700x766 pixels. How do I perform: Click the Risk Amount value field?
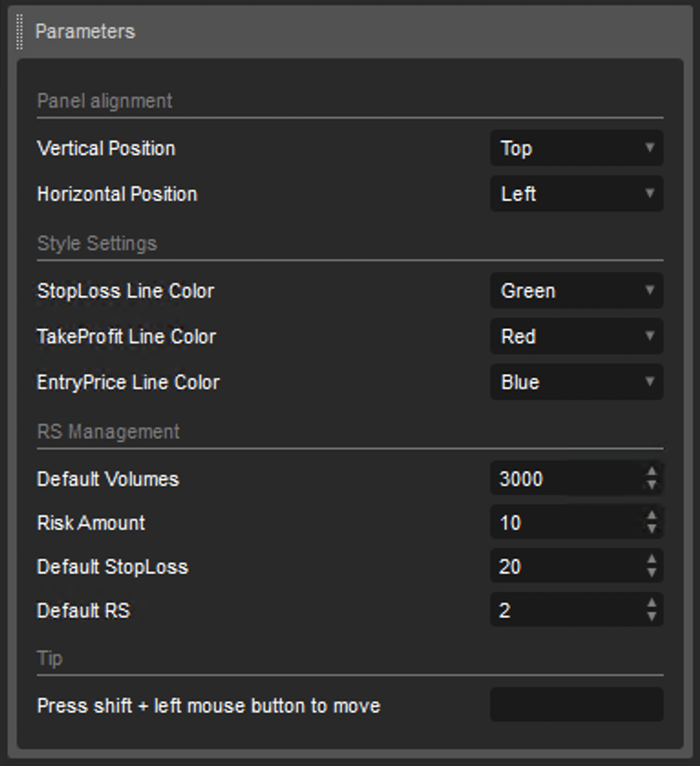click(567, 522)
